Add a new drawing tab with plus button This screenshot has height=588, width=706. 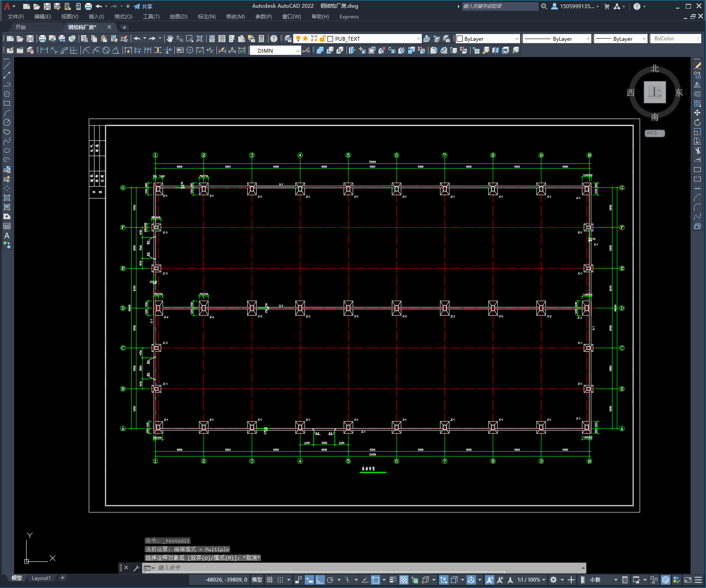124,27
